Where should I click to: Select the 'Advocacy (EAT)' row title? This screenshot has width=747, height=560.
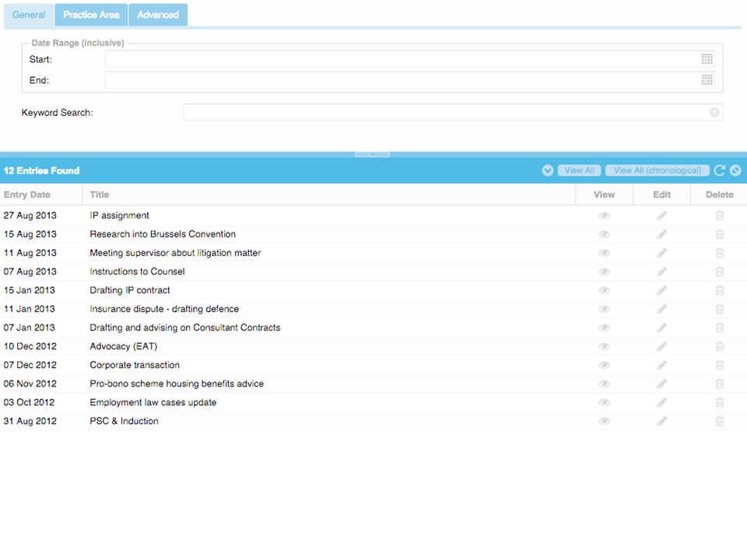pyautogui.click(x=124, y=346)
